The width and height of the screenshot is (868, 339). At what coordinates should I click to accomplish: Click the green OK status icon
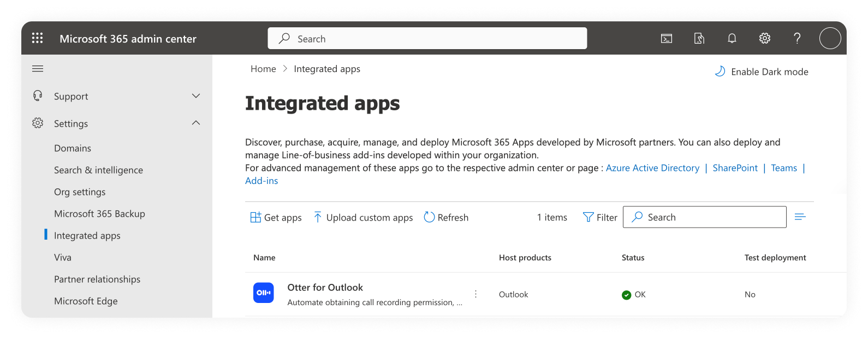(627, 295)
